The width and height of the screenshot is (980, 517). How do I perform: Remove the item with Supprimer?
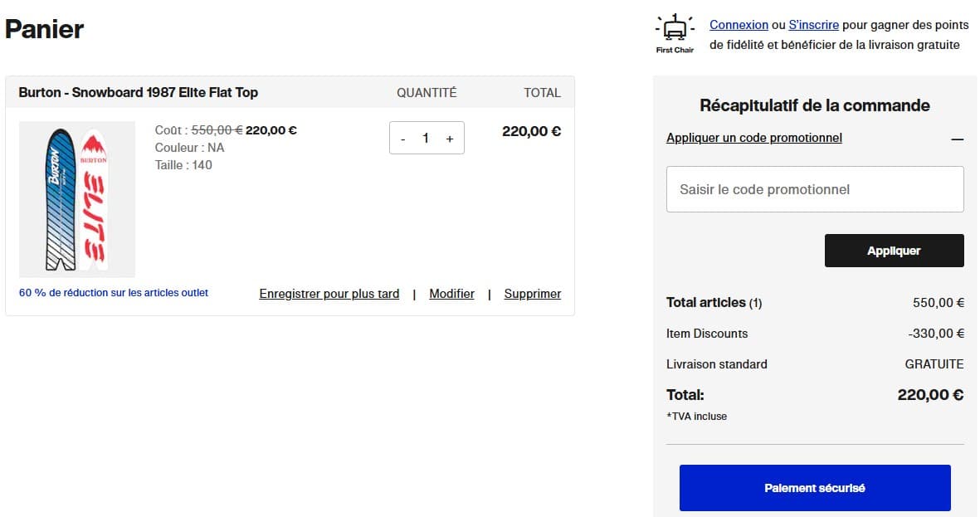pos(532,294)
